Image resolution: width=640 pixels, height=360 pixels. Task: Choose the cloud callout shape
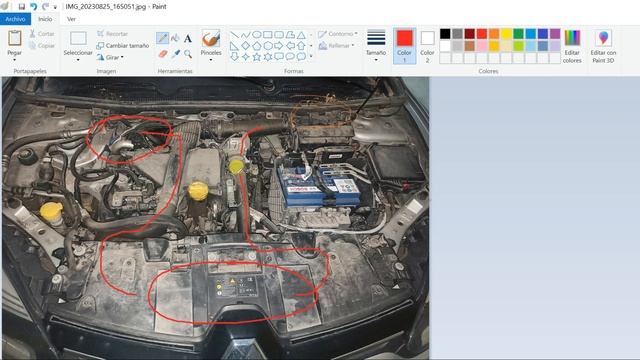301,56
